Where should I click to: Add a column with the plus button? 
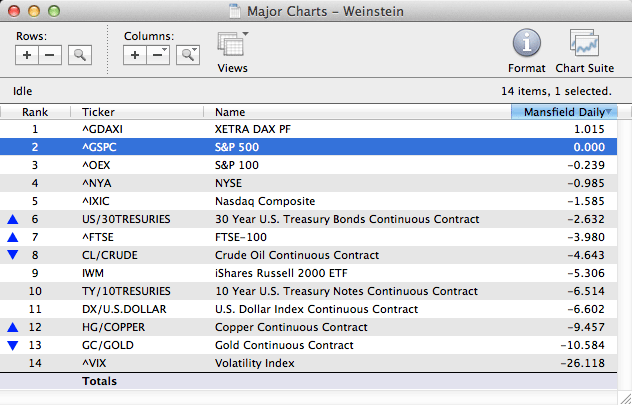[x=135, y=56]
